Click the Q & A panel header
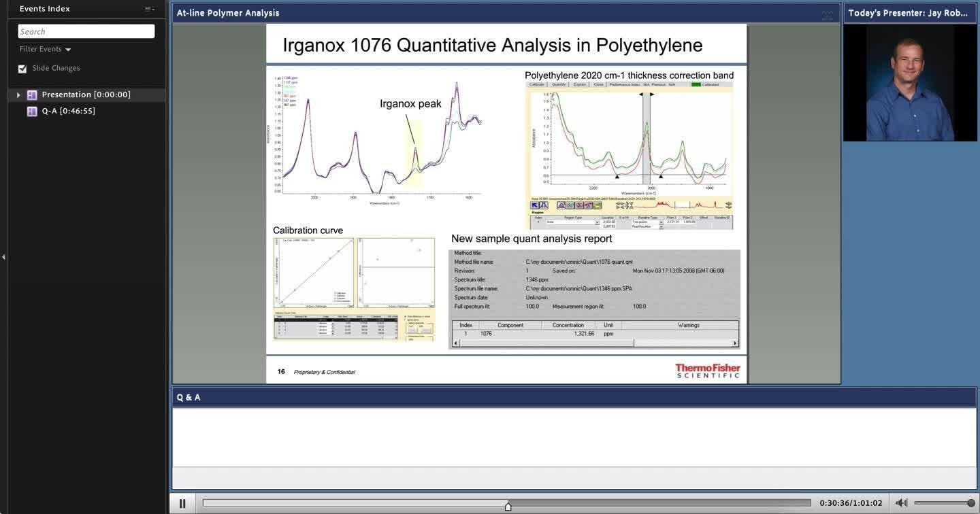The width and height of the screenshot is (980, 514). pos(189,397)
